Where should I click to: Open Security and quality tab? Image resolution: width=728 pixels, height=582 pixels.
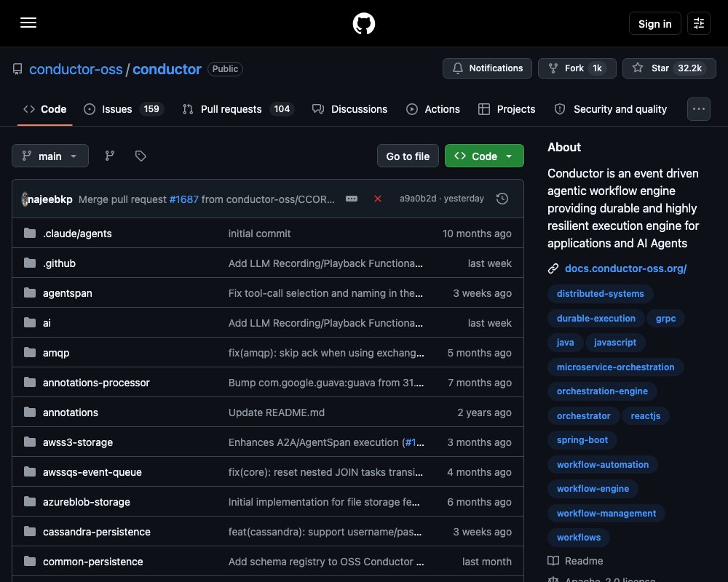click(x=611, y=109)
